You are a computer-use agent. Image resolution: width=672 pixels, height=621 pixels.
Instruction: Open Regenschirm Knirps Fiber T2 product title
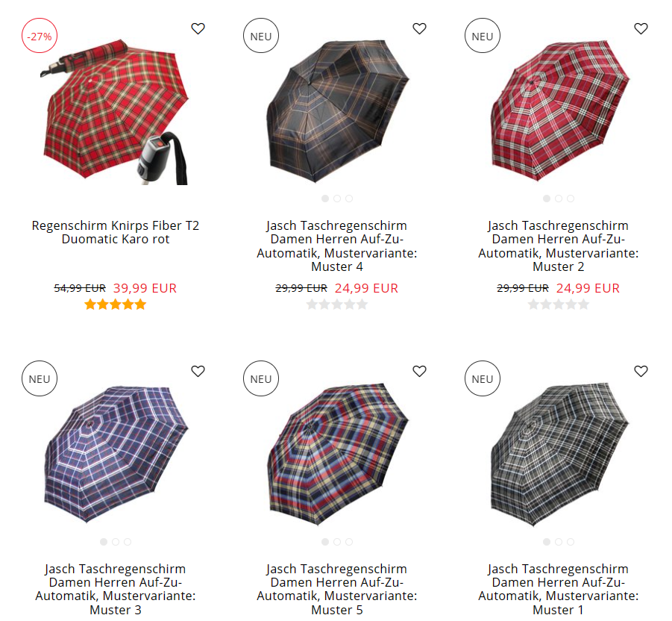(116, 232)
